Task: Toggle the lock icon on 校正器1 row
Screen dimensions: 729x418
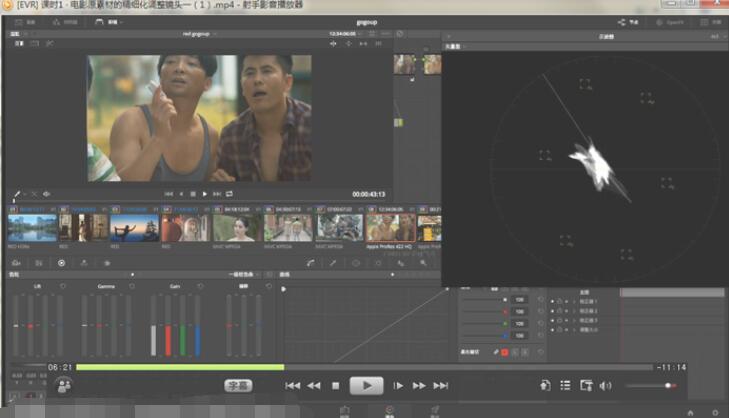Action: [559, 302]
